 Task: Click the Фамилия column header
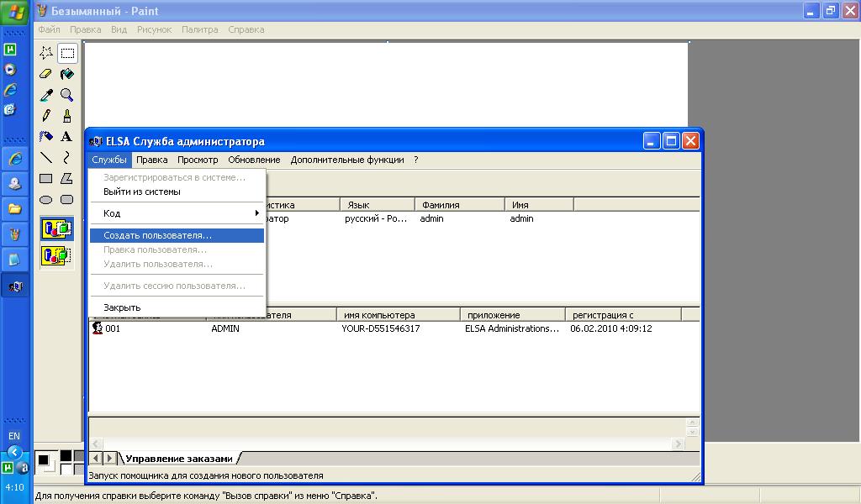pos(458,205)
